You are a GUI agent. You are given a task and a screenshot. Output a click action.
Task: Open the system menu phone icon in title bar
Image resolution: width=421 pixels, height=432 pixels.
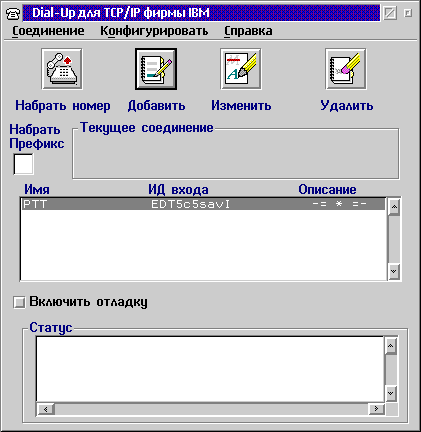pyautogui.click(x=13, y=13)
